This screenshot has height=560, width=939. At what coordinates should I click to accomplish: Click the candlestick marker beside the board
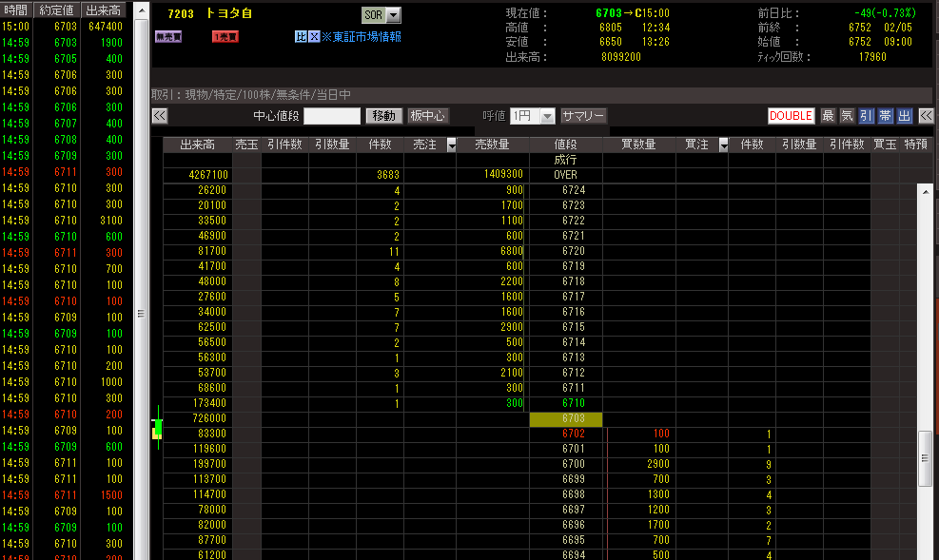(158, 428)
